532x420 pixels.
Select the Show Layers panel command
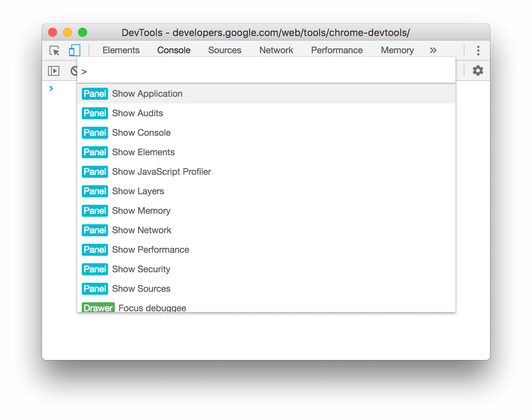138,191
